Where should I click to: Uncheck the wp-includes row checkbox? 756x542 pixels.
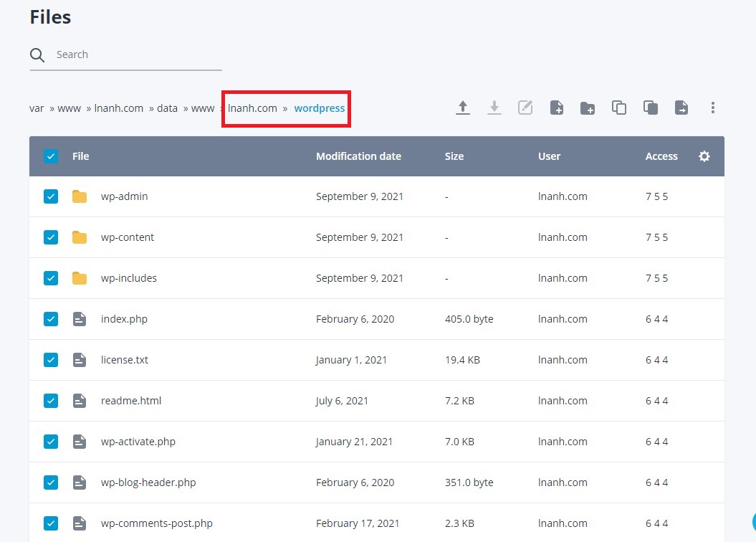point(51,278)
